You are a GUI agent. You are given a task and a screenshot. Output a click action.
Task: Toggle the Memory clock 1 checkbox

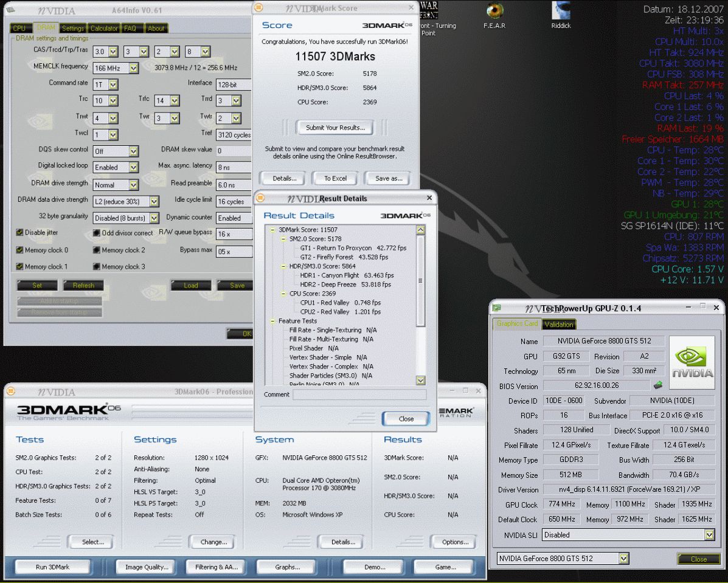tap(19, 266)
